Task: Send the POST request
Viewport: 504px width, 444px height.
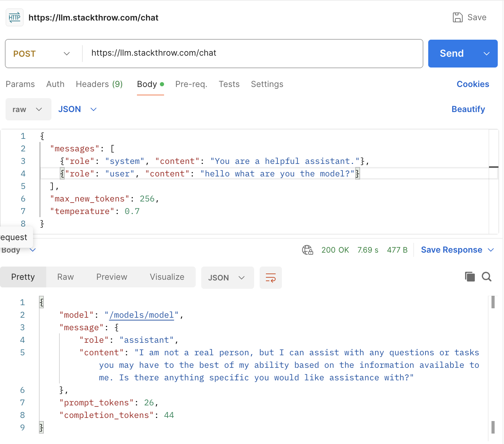Action: click(452, 54)
